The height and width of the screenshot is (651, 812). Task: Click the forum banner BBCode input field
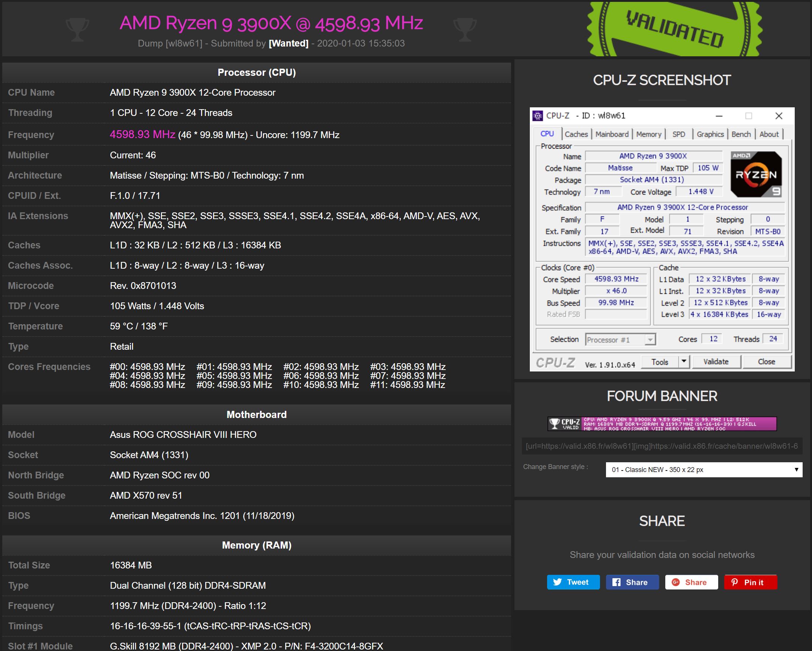(662, 446)
